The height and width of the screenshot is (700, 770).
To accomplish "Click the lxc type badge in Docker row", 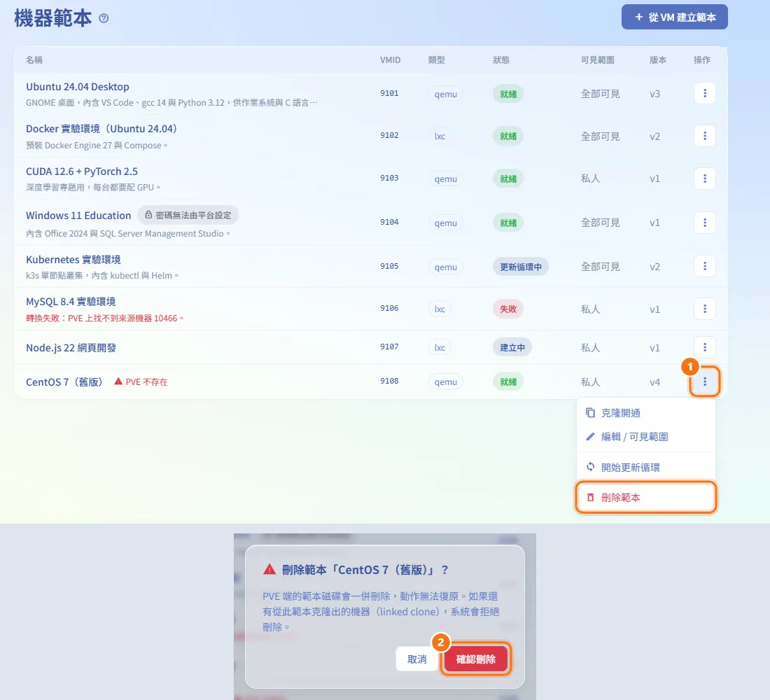I will 440,136.
